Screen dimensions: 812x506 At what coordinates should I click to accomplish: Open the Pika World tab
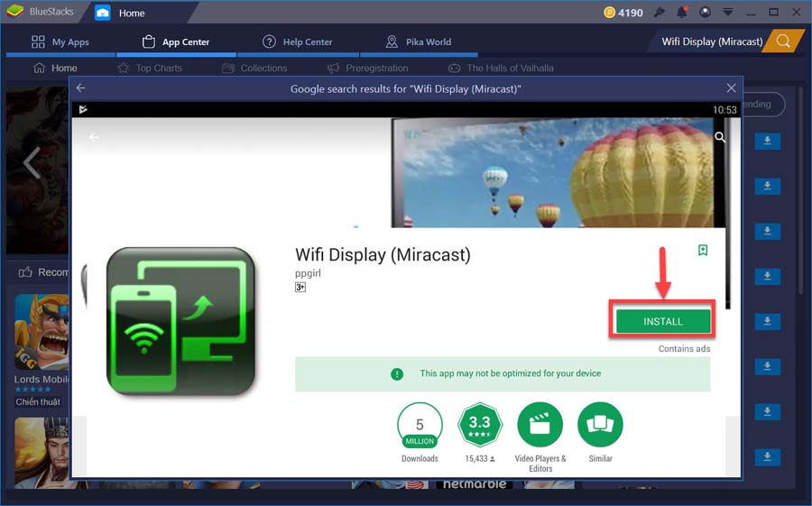[x=419, y=42]
